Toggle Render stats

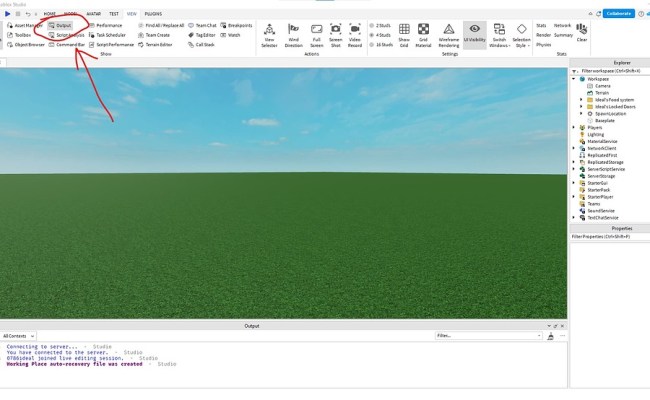[x=543, y=35]
